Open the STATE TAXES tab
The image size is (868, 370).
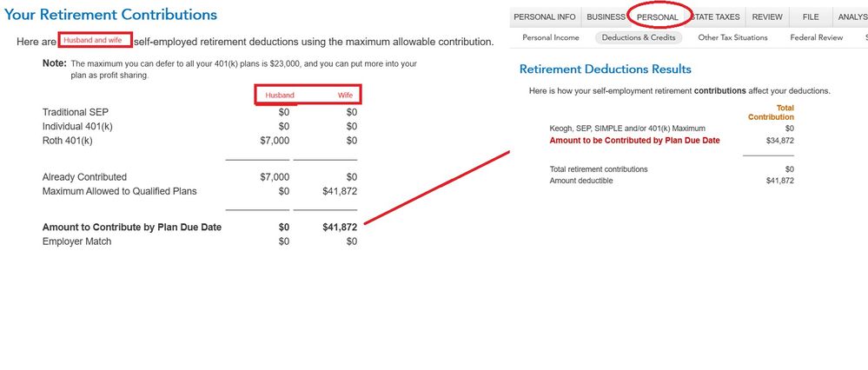coord(715,17)
